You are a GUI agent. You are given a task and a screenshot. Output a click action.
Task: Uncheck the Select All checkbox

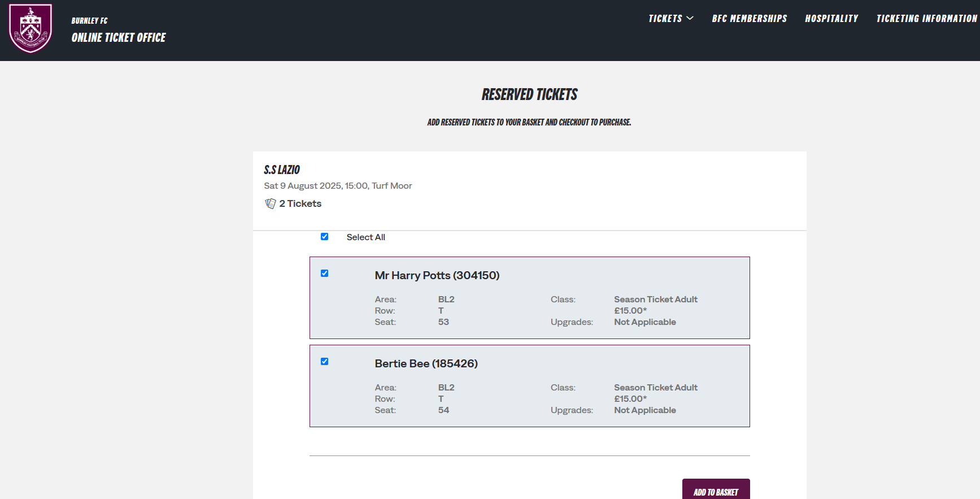(324, 237)
